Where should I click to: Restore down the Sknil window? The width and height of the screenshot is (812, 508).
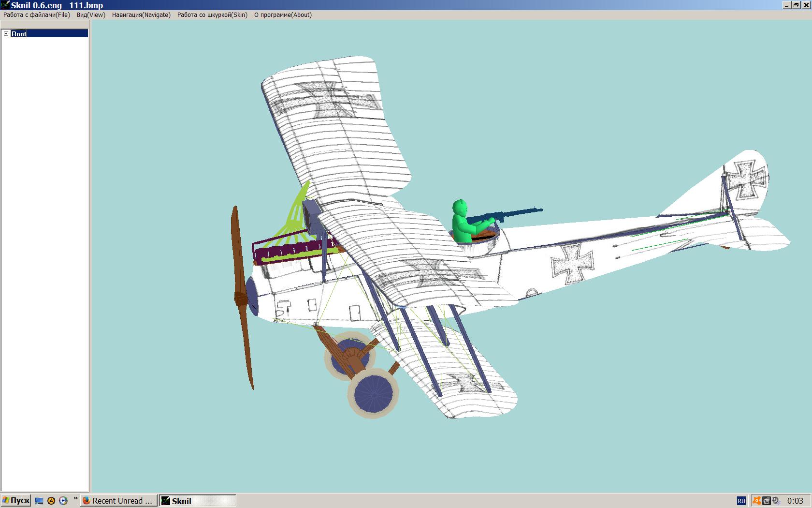[x=796, y=5]
